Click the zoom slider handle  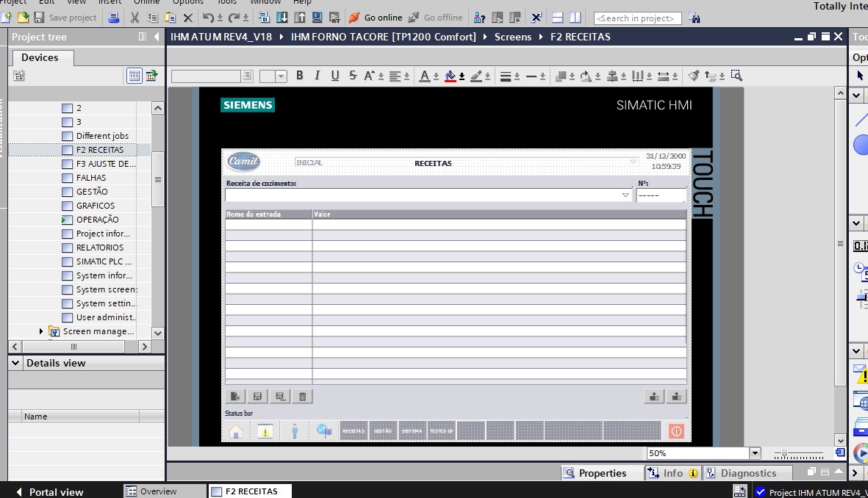coord(785,454)
